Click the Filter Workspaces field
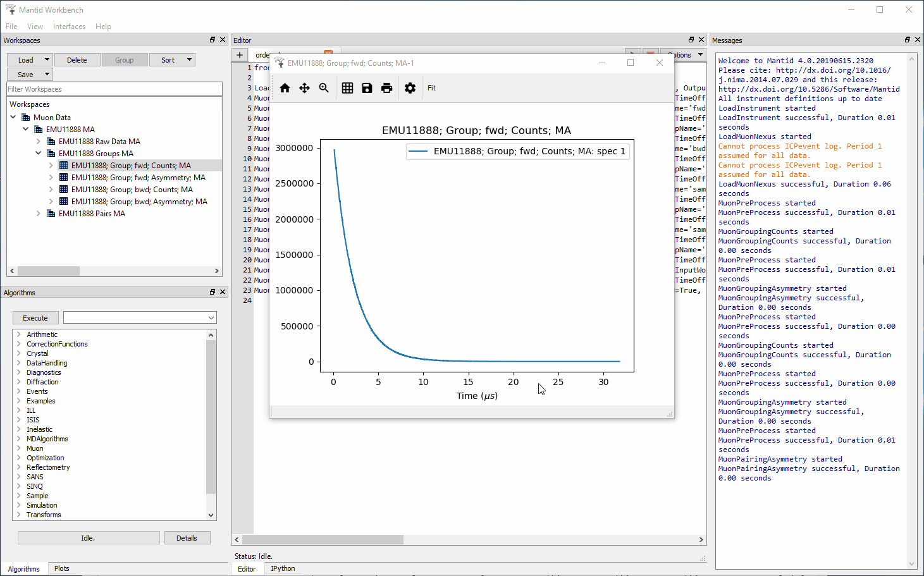This screenshot has width=924, height=576. (114, 89)
